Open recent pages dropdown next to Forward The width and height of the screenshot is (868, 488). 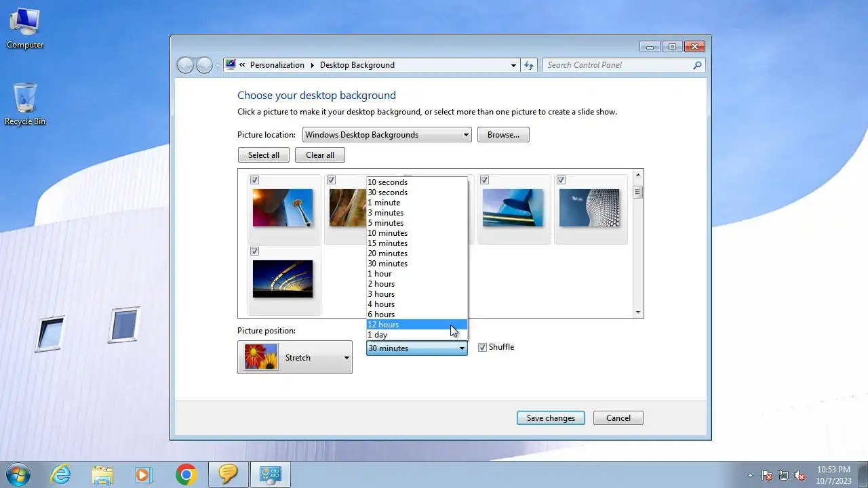(218, 65)
